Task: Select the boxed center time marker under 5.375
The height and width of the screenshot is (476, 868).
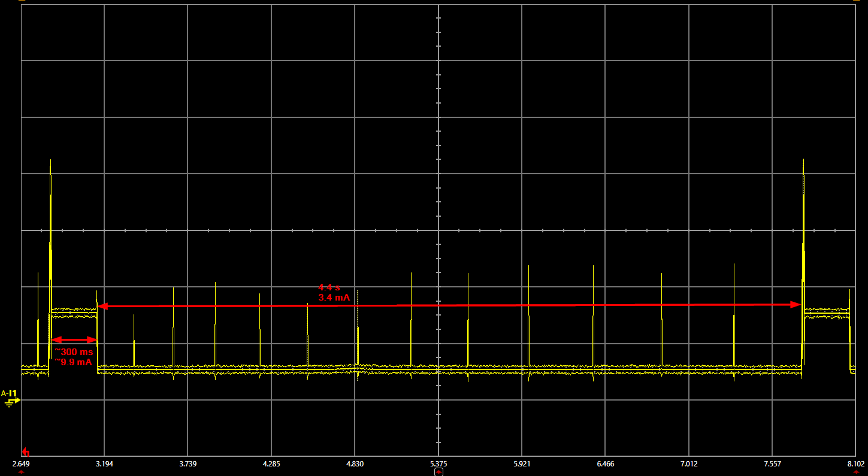Action: coord(438,472)
